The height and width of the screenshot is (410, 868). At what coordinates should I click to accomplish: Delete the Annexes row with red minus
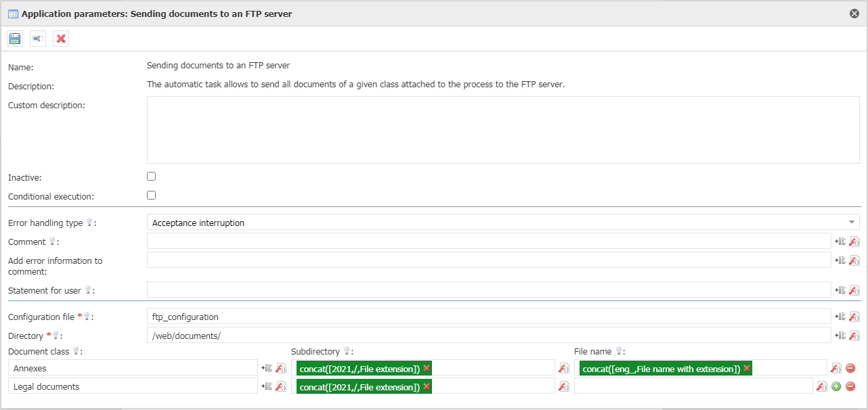point(850,368)
